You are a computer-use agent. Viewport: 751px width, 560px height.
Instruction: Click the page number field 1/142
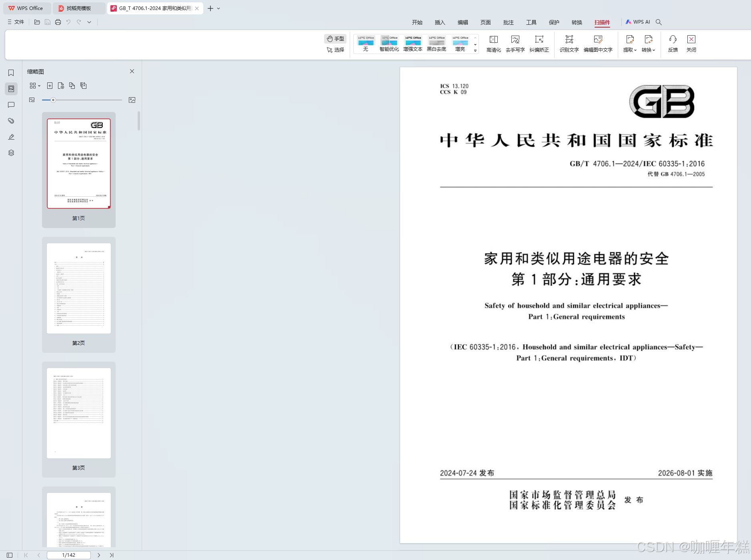coord(69,555)
